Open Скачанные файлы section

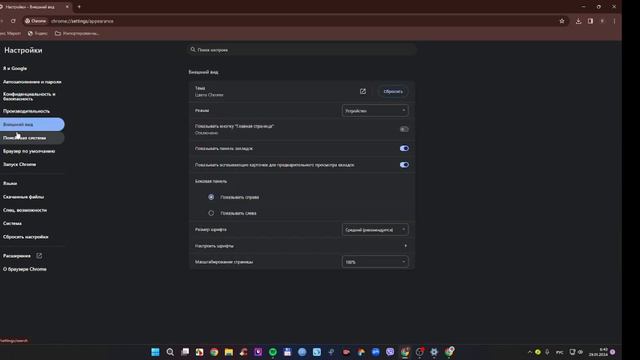pos(23,197)
